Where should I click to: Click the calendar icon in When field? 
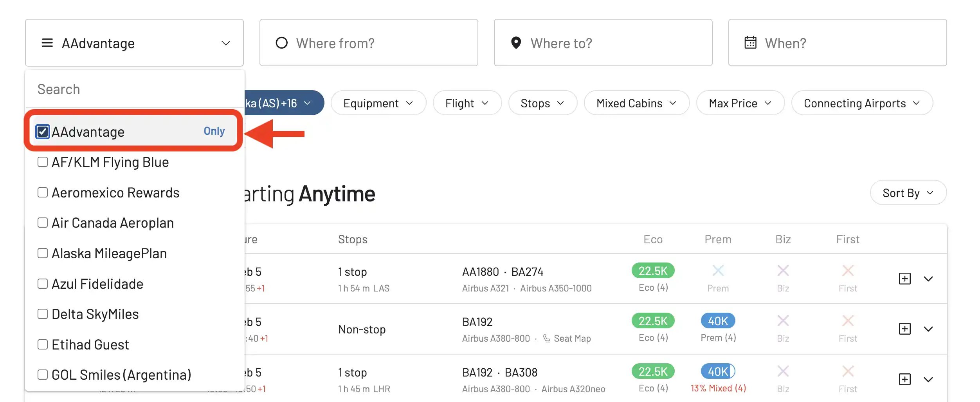point(750,42)
